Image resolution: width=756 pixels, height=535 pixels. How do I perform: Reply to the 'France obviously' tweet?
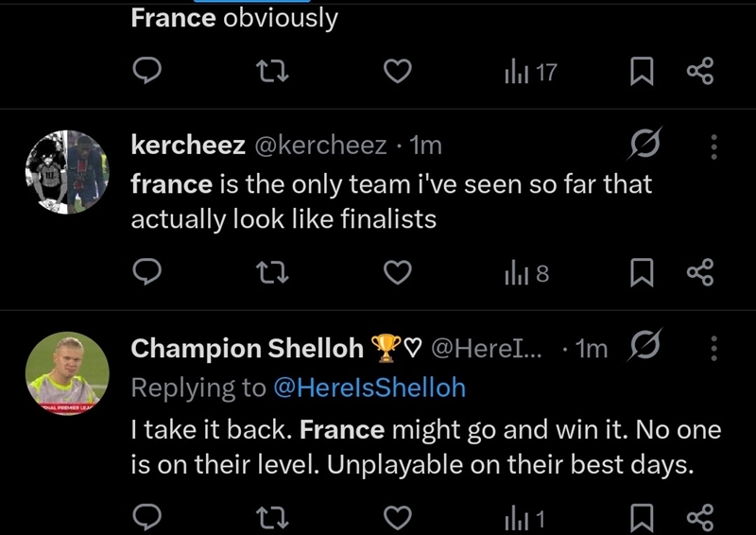pyautogui.click(x=146, y=71)
